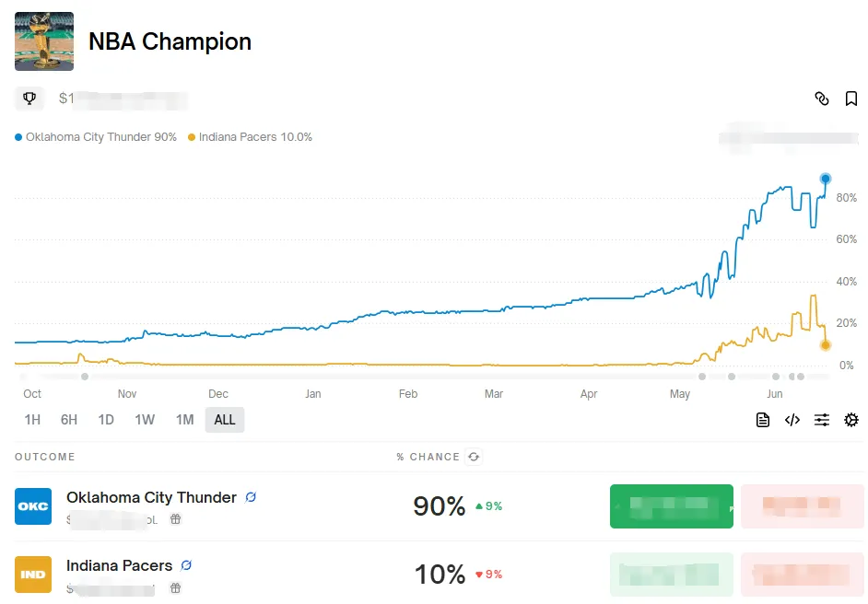Click the NBA Champion trophy thumbnail

[44, 41]
